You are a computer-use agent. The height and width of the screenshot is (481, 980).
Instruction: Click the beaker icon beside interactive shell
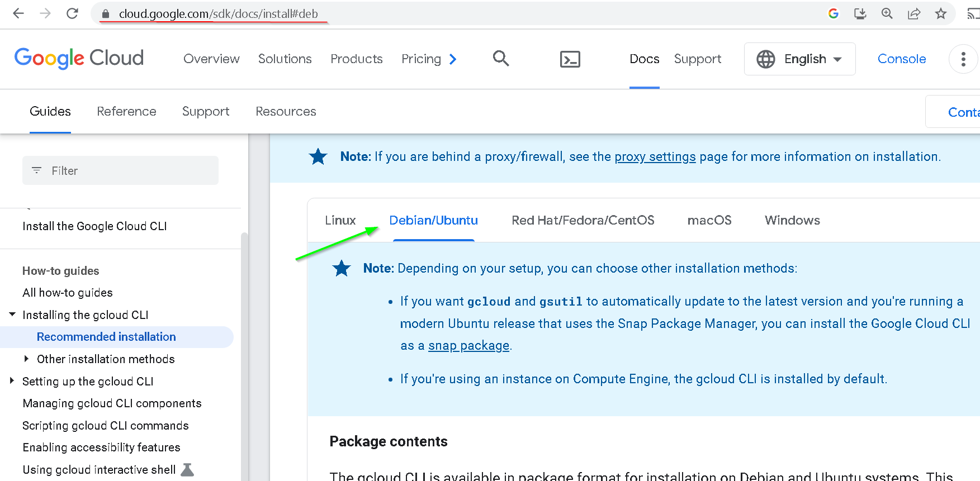tap(188, 469)
